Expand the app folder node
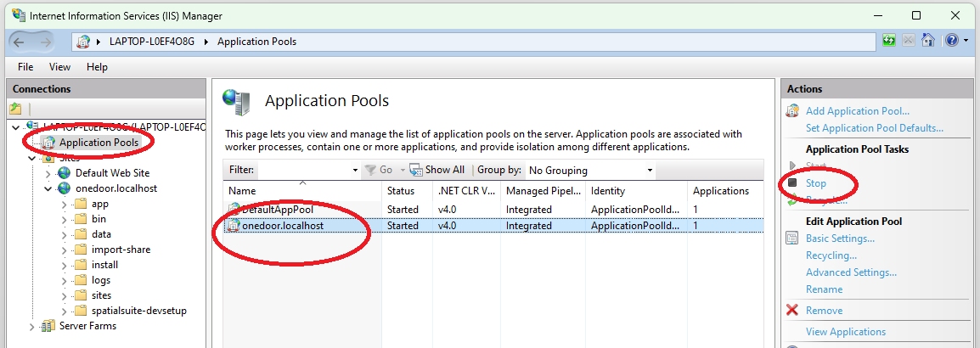The width and height of the screenshot is (980, 348). [65, 204]
